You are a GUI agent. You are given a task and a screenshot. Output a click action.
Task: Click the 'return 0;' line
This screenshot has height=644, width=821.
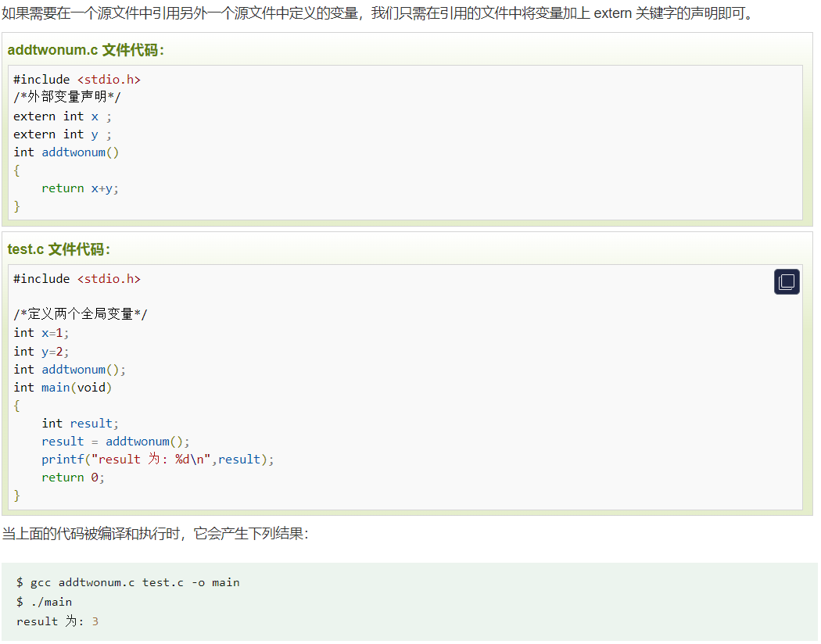point(73,478)
